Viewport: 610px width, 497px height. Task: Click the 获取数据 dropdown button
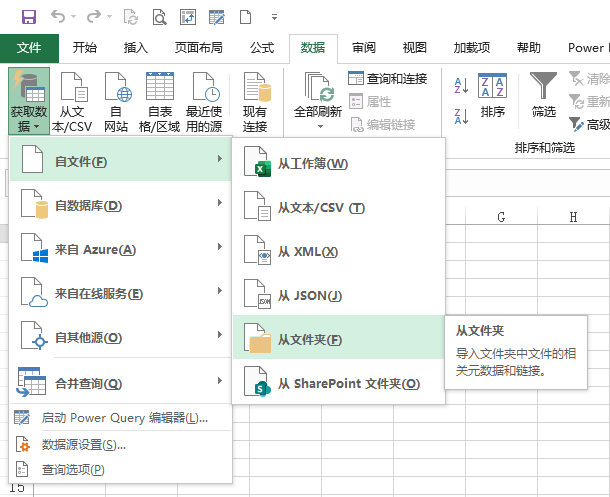click(x=29, y=101)
